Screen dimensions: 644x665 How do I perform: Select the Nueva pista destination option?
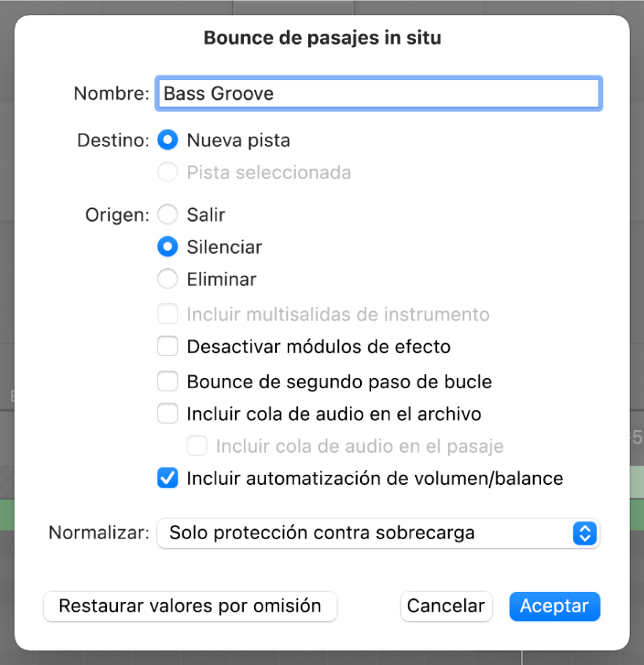pos(167,141)
